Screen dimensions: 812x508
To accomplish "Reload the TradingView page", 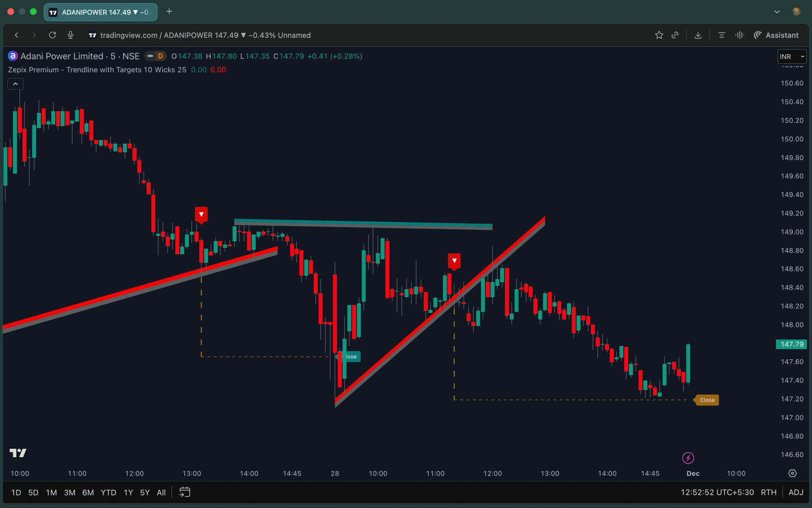I will click(52, 35).
